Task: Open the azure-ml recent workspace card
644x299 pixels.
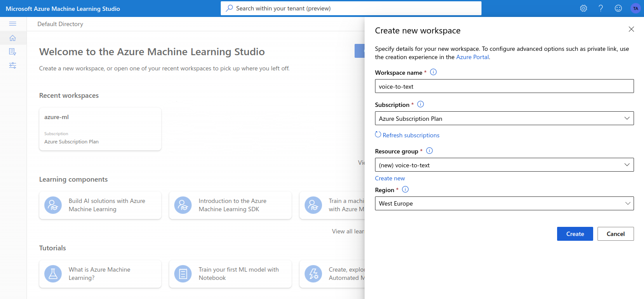Action: point(100,129)
